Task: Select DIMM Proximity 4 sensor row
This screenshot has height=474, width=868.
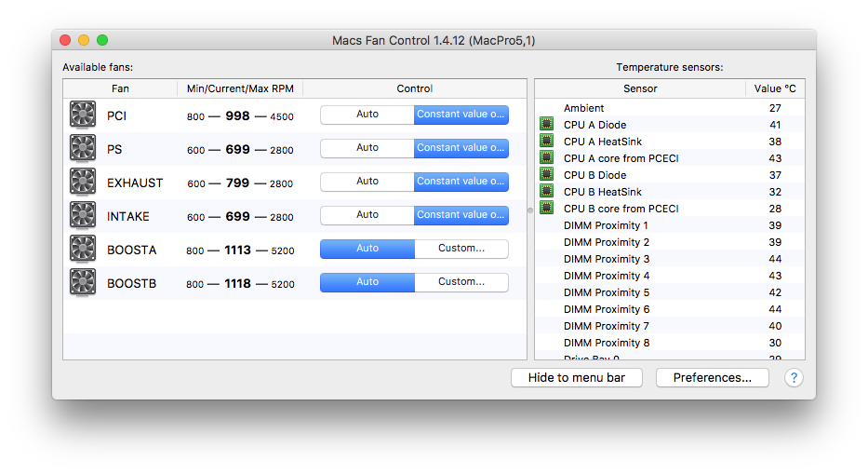Action: tap(670, 276)
